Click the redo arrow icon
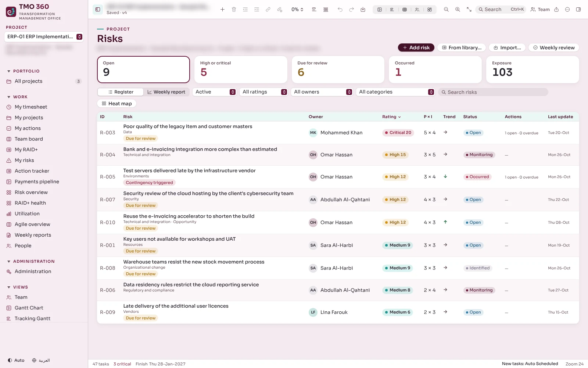This screenshot has width=588, height=368. click(x=351, y=10)
